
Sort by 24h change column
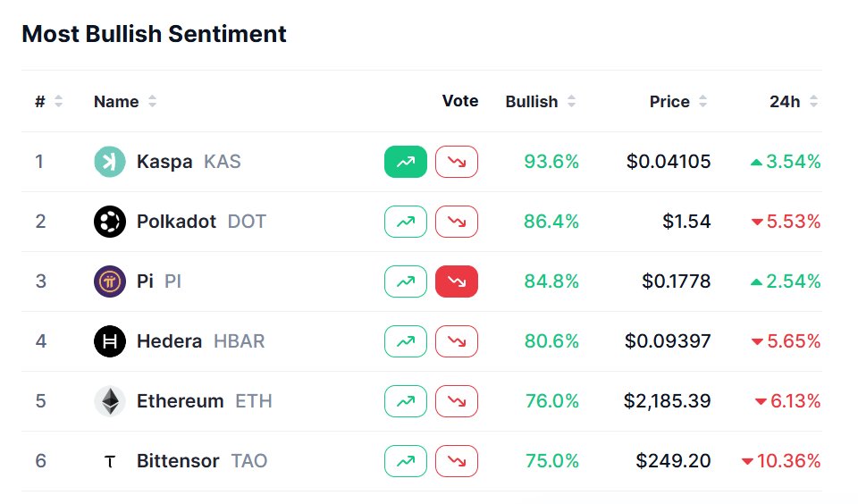[x=793, y=102]
